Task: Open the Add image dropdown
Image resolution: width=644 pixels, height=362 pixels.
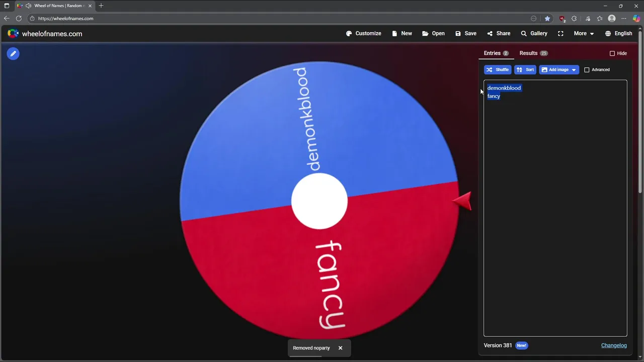Action: (559, 70)
